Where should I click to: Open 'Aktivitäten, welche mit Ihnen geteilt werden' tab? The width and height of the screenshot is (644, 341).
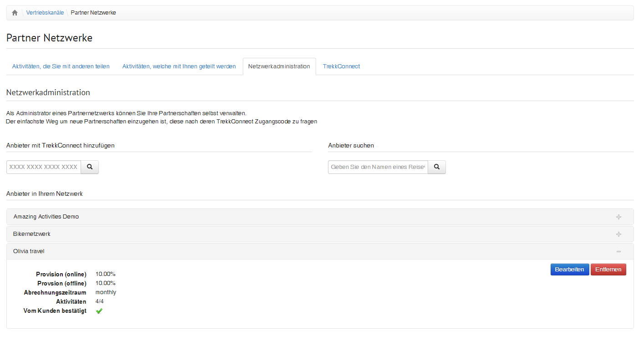[x=179, y=66]
